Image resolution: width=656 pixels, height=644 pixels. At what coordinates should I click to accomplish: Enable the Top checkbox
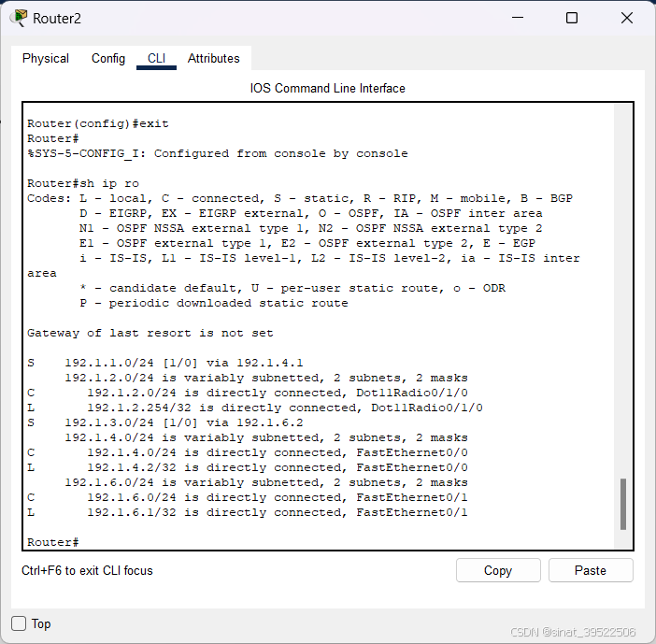[x=19, y=623]
